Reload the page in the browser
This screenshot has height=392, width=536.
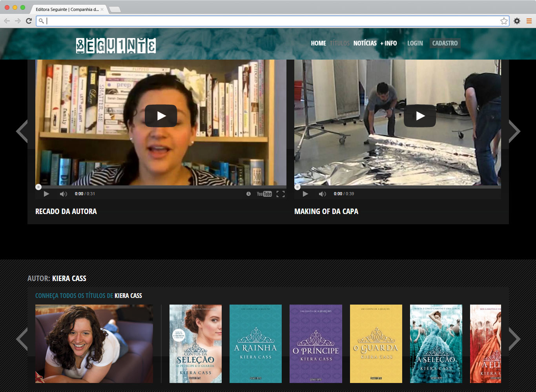pyautogui.click(x=29, y=21)
